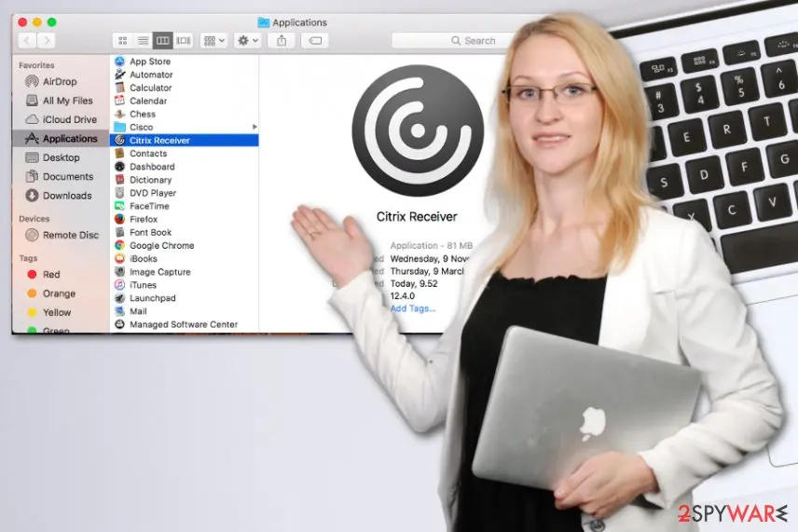Select the Managed Software Center text
Viewport: 798px width, 532px height.
[184, 324]
